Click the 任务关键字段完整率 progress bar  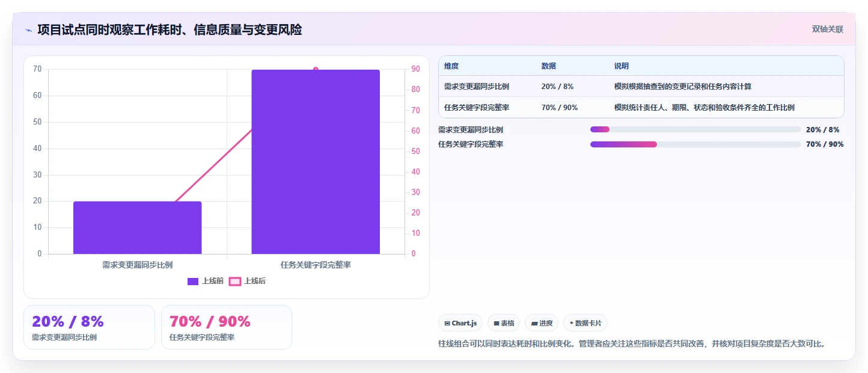tap(695, 144)
